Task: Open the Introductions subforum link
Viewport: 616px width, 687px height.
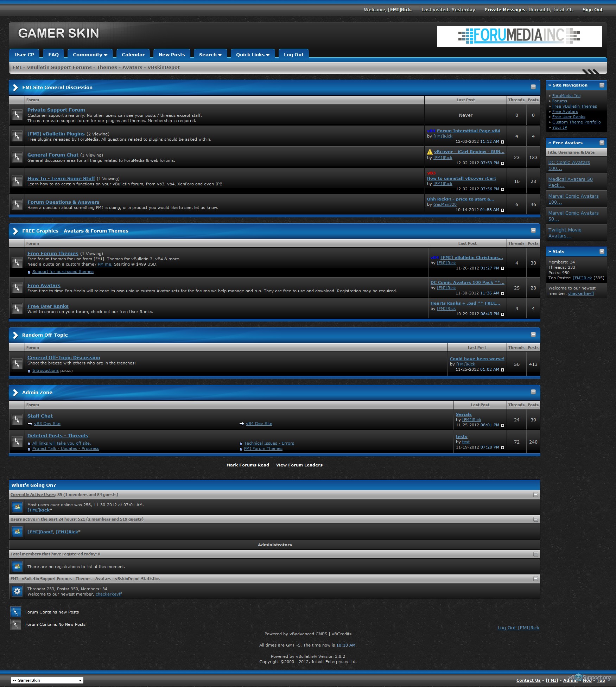Action: [45, 370]
